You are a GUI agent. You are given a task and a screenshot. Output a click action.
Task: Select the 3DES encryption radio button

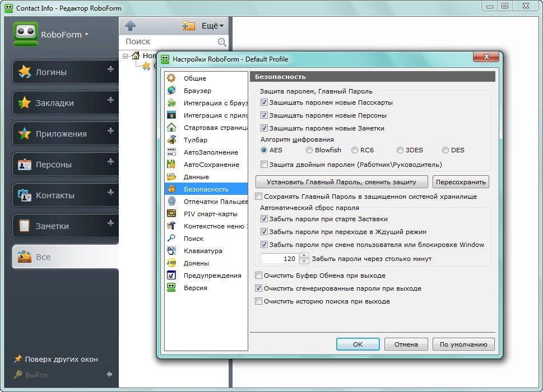coord(400,150)
